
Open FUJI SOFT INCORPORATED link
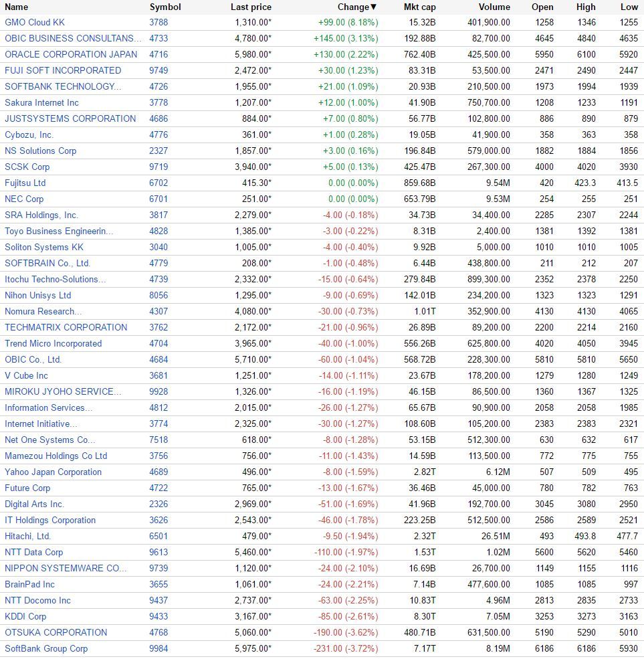pyautogui.click(x=63, y=71)
